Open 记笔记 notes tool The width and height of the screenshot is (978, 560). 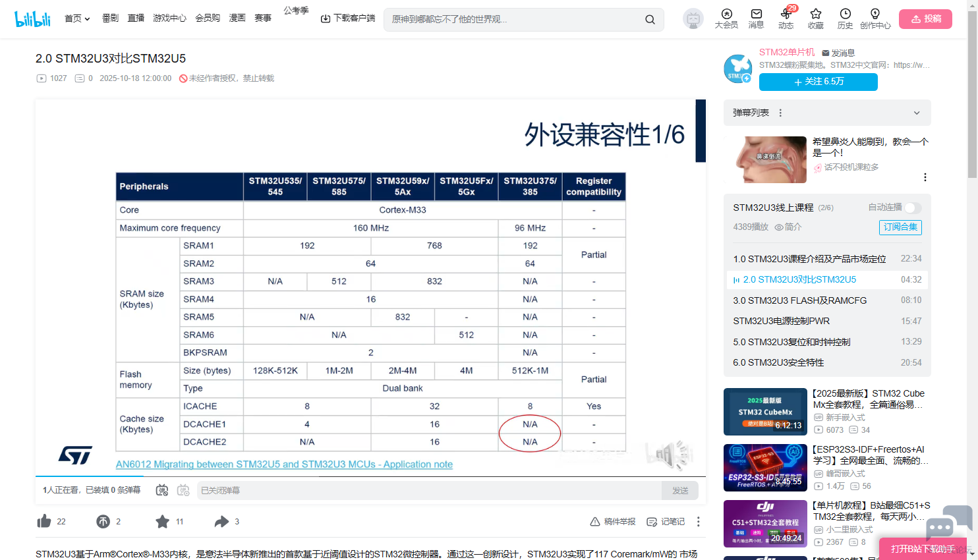point(666,522)
